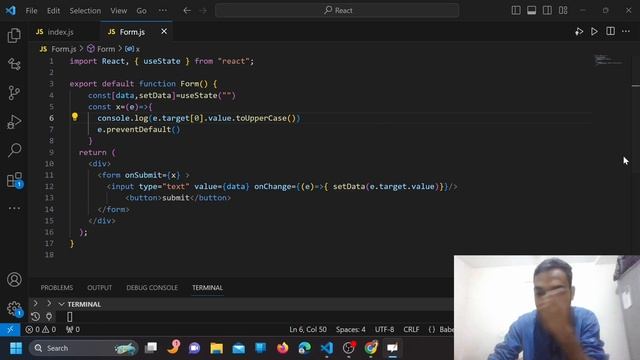Open the Customize Layout icon
Image resolution: width=640 pixels, height=360 pixels.
tap(563, 10)
